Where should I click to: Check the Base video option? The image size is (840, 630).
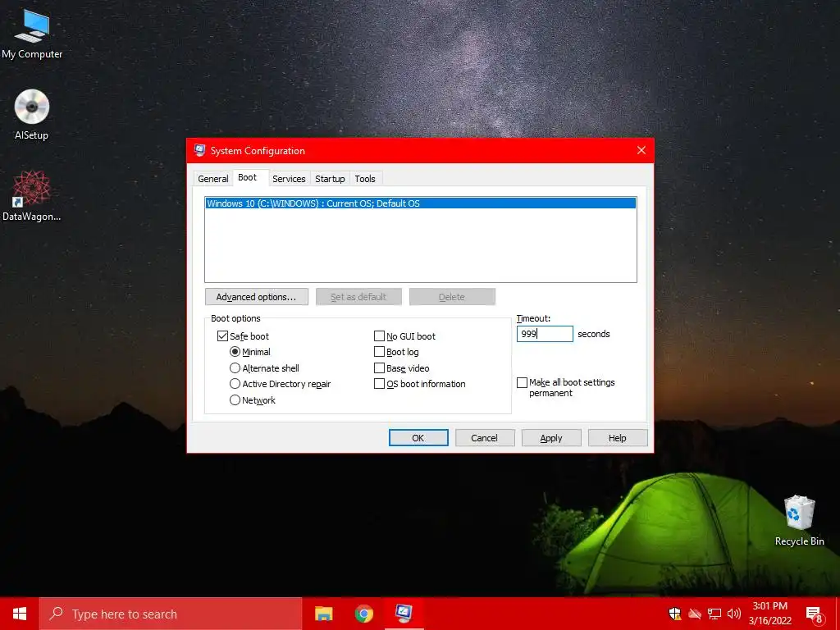coord(379,368)
